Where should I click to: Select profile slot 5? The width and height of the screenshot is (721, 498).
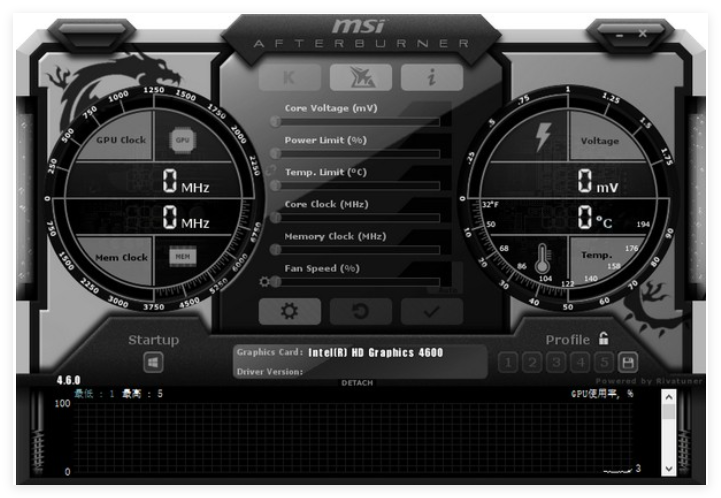coord(604,363)
